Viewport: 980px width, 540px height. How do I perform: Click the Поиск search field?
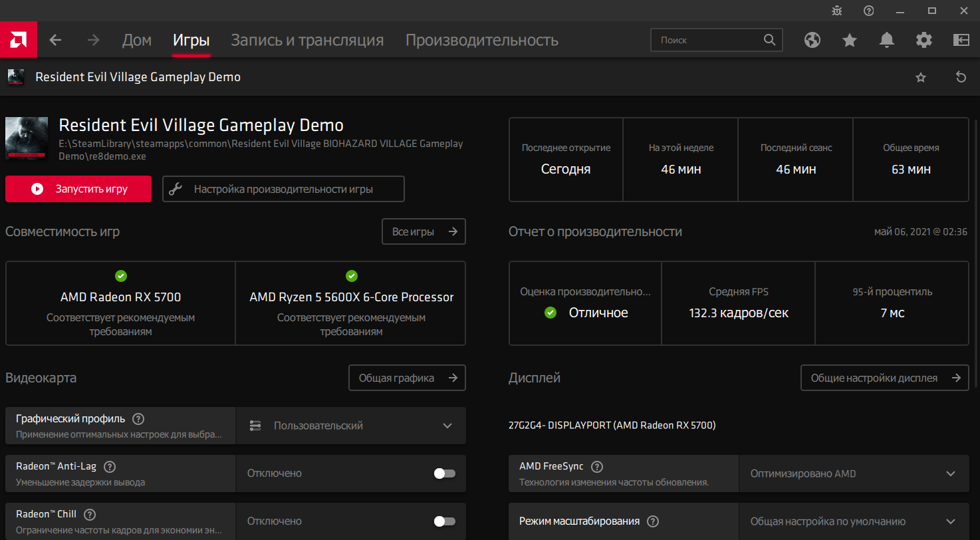pyautogui.click(x=709, y=40)
